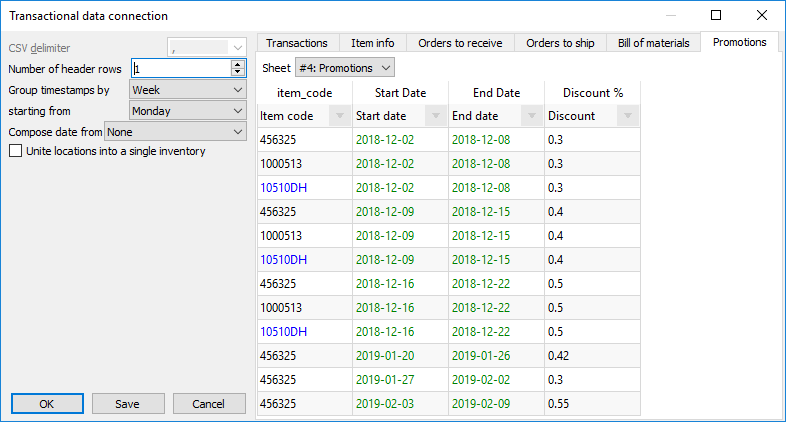Open the Start date column mapping dropdown
The width and height of the screenshot is (786, 422).
tap(434, 116)
